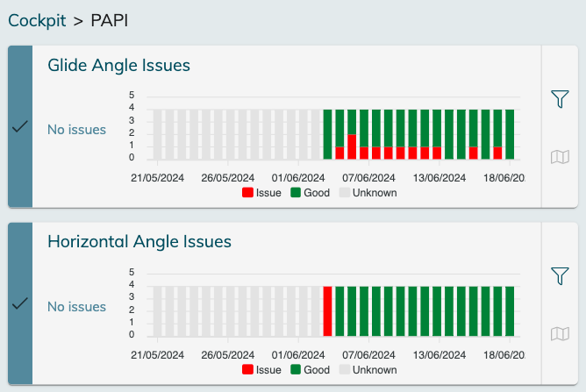The image size is (586, 392).
Task: Toggle green Good legend in Glide Angle chart
Action: 310,193
